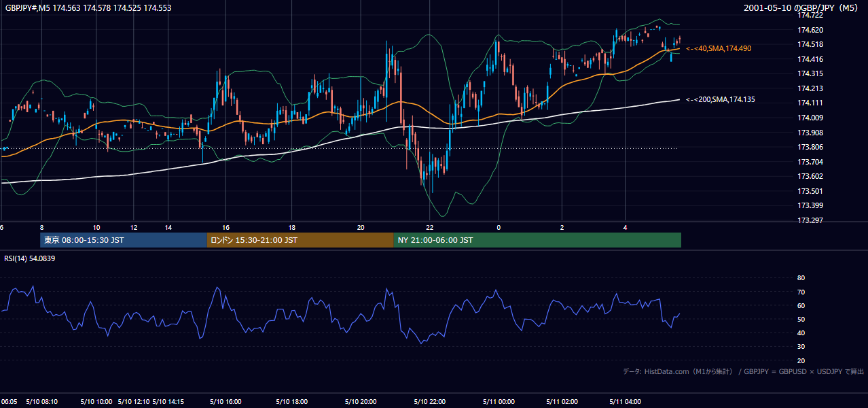Click hour label 16 under the price chart
The image size is (868, 408).
226,228
